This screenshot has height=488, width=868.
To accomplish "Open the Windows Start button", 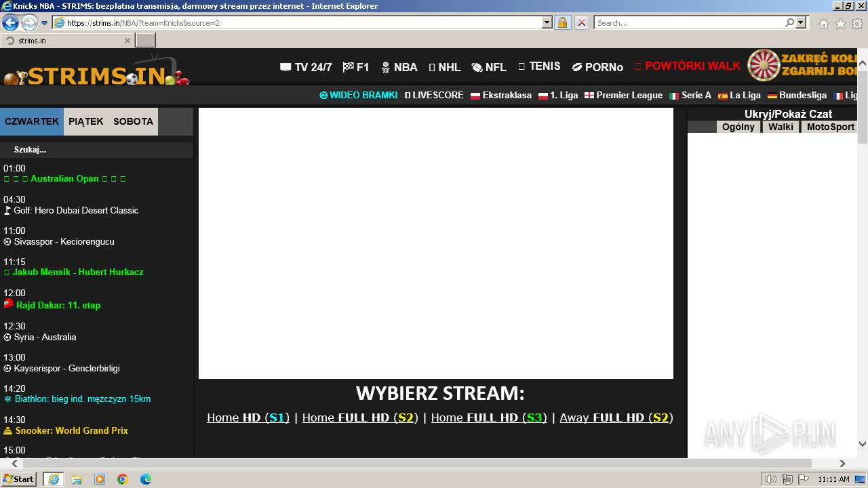I will 19,479.
